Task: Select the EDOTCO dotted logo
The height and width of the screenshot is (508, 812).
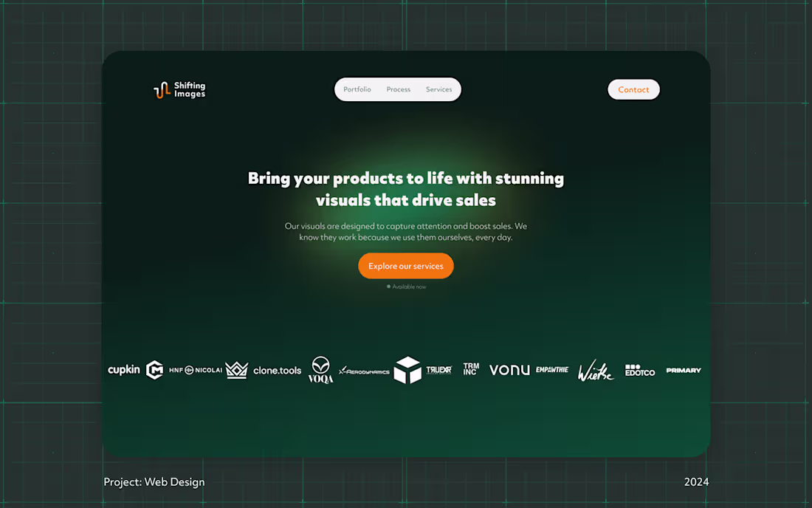Action: (x=639, y=369)
